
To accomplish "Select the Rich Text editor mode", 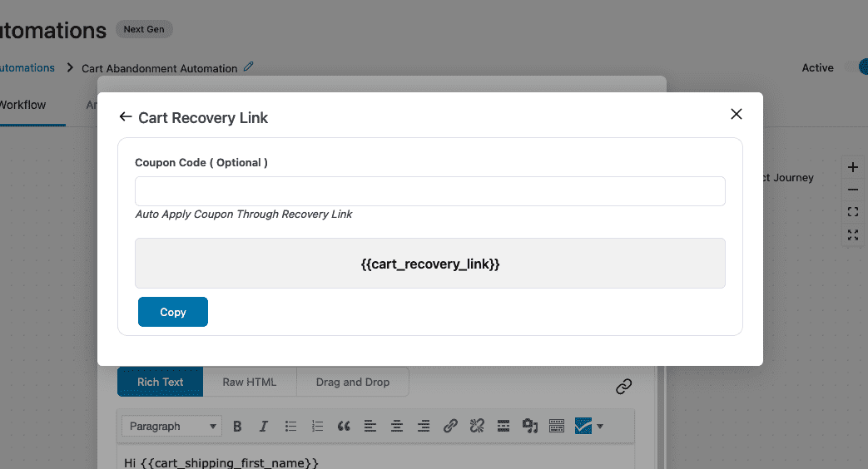I will (x=160, y=382).
